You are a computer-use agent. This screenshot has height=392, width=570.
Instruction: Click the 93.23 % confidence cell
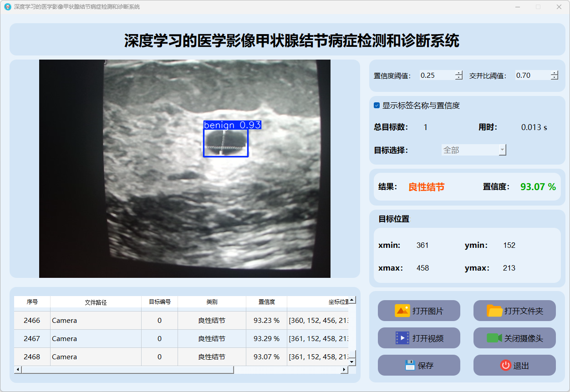pyautogui.click(x=266, y=321)
